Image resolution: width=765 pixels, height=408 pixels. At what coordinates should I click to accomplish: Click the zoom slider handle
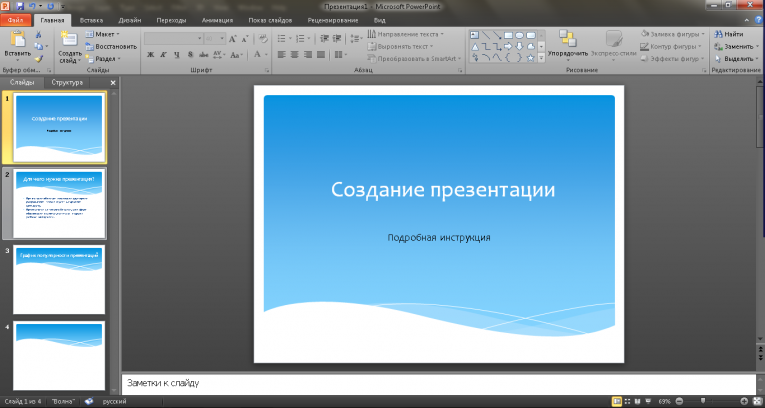coord(703,401)
